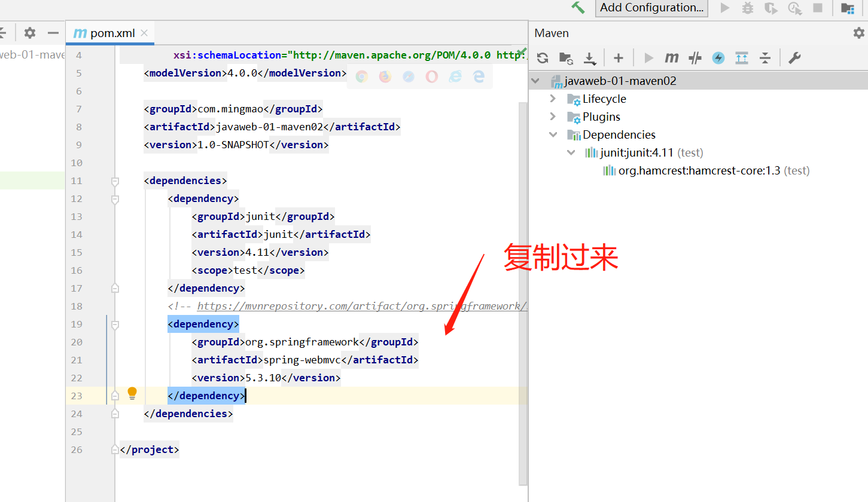Viewport: 868px width, 502px height.
Task: Expand the Lifecycle node
Action: 553,99
